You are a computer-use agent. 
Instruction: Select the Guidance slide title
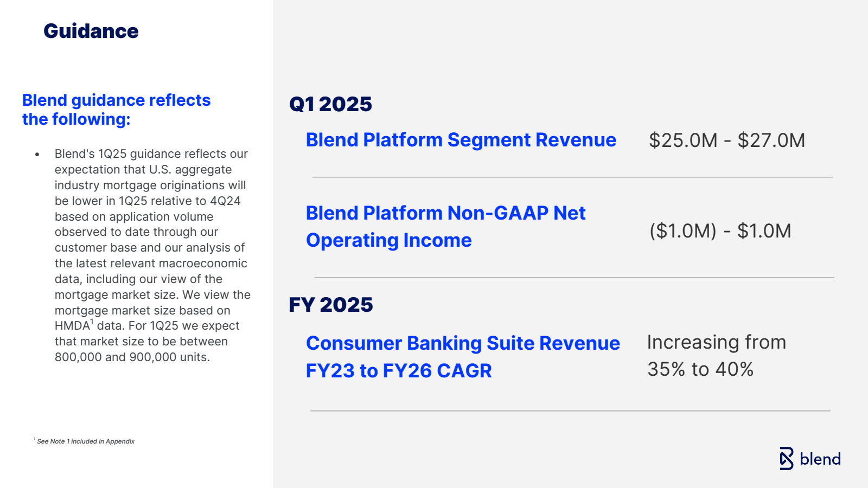[91, 31]
